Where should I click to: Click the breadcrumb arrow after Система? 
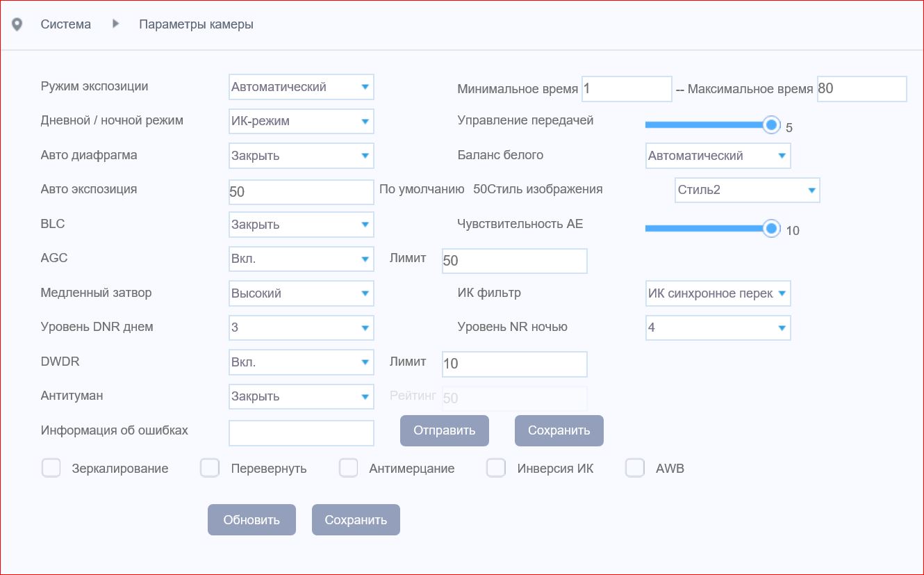pos(116,24)
